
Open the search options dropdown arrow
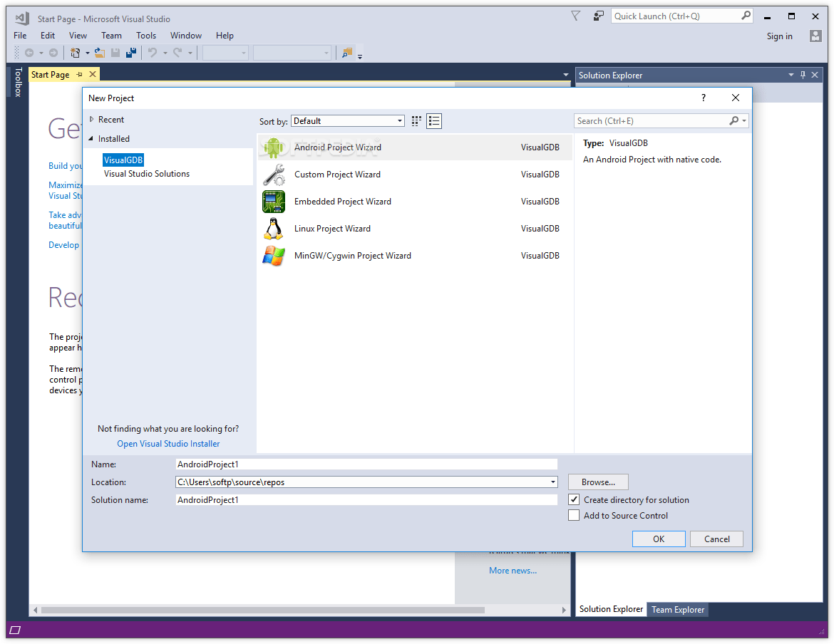coord(744,121)
